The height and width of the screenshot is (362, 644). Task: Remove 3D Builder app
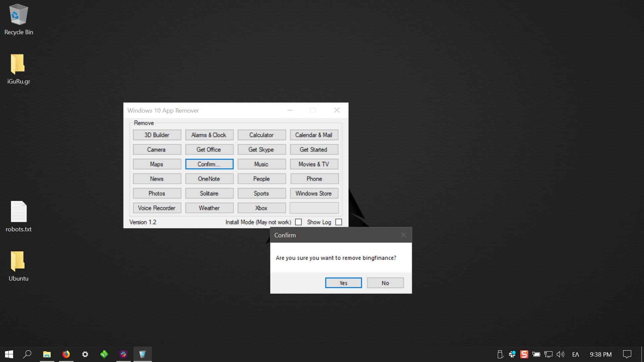point(157,135)
